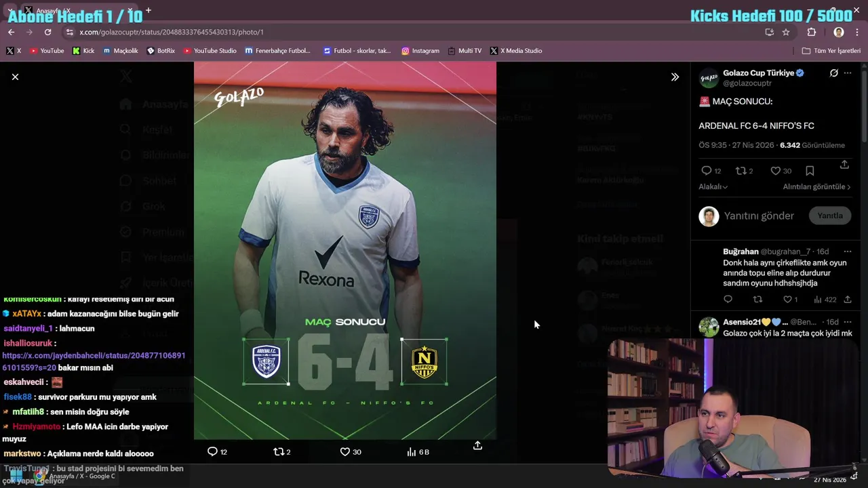Open the Alakalı sort dropdown
This screenshot has width=868, height=488.
(x=713, y=187)
